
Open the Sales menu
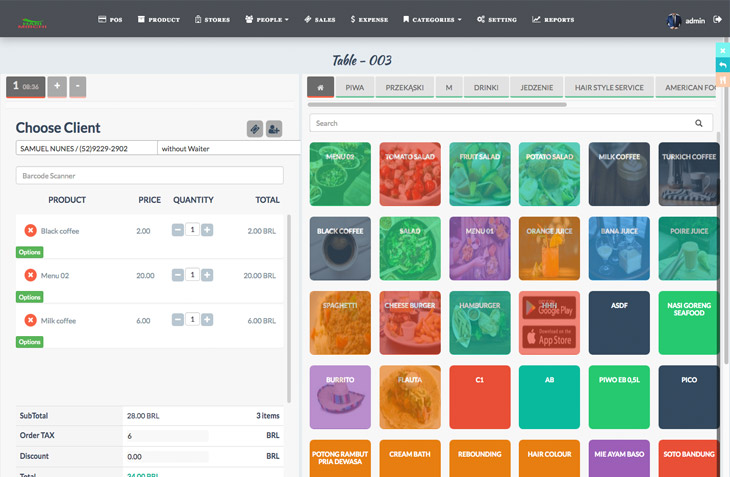pos(320,20)
